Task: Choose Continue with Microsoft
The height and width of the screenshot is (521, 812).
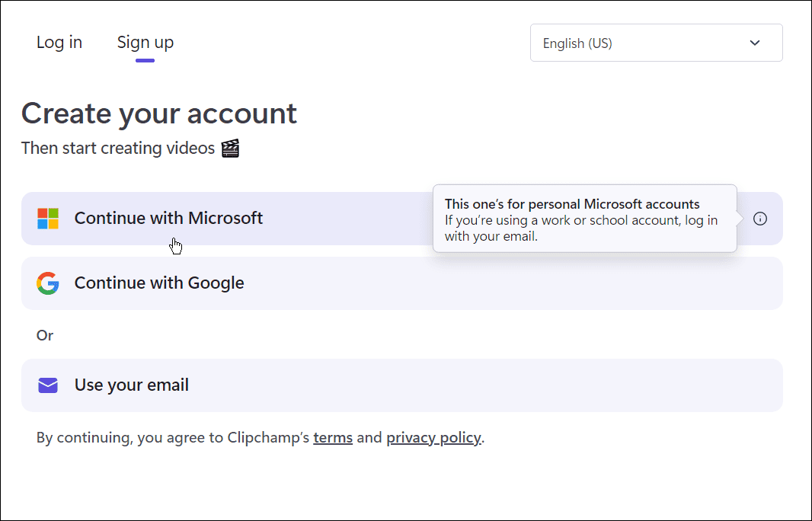Action: [168, 218]
